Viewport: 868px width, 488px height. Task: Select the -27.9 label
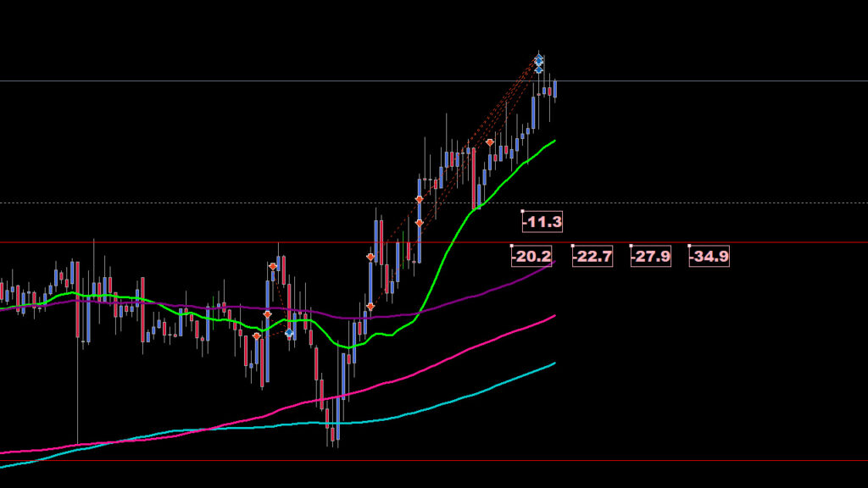click(650, 256)
